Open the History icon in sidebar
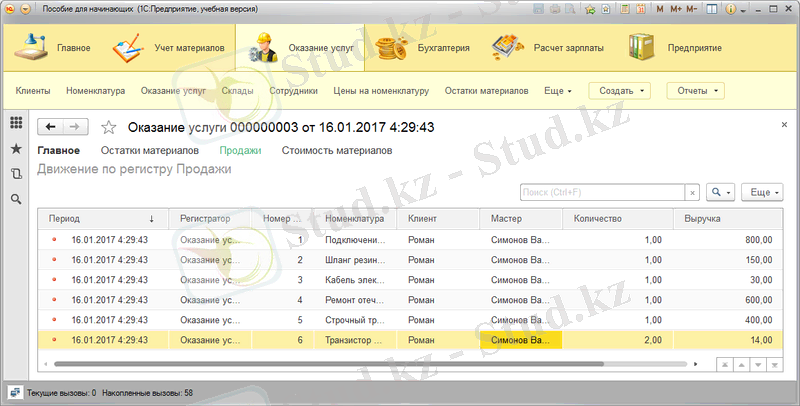This screenshot has width=800, height=406. 16,173
